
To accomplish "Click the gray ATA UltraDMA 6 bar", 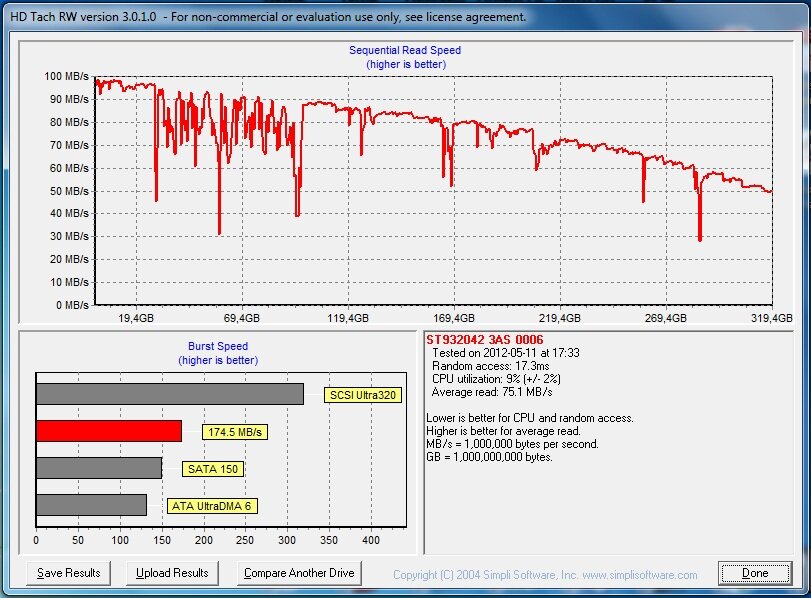I will [x=91, y=505].
